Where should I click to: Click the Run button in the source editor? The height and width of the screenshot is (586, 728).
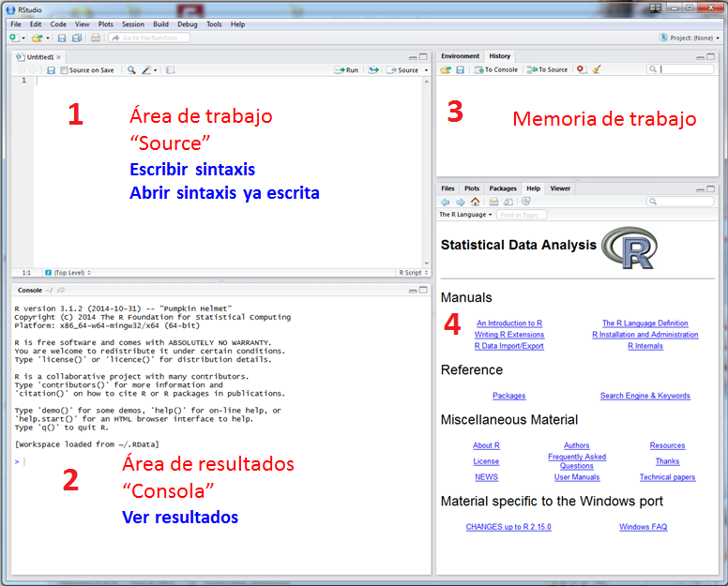point(346,70)
